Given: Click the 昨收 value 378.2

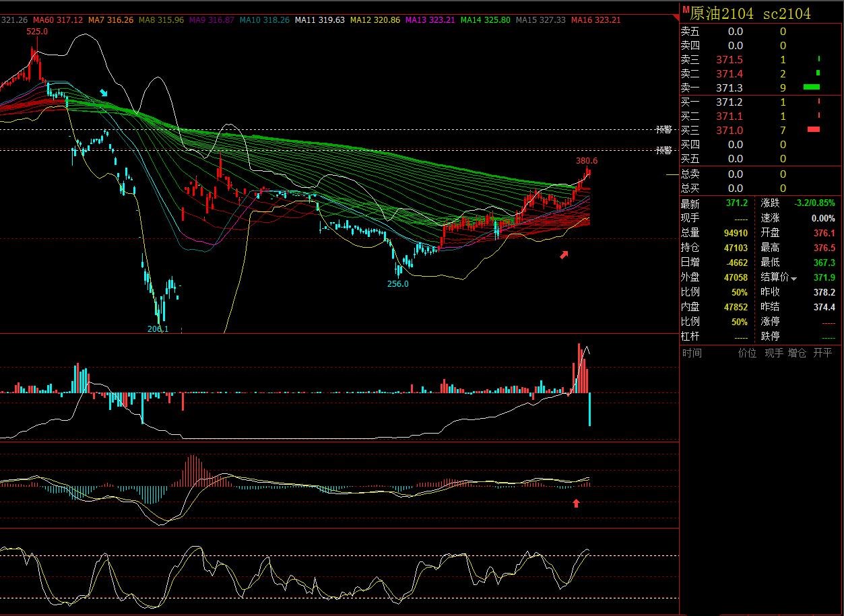Looking at the screenshot, I should [824, 292].
